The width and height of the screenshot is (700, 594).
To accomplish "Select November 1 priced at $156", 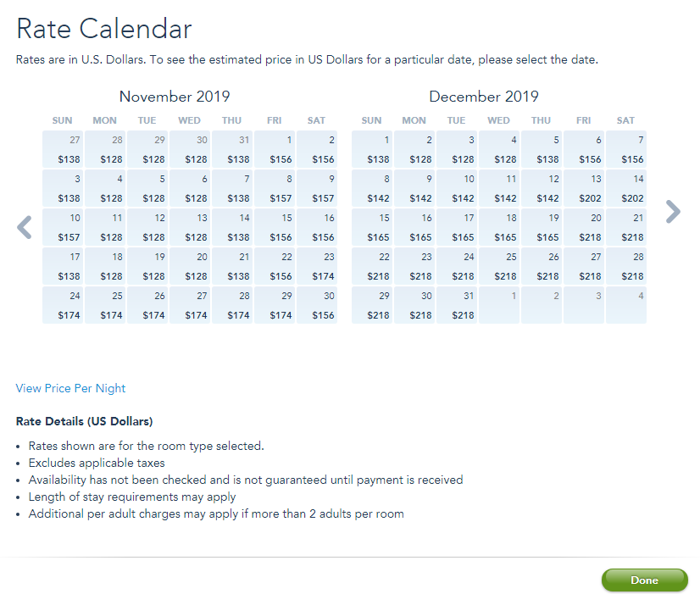I will (275, 150).
